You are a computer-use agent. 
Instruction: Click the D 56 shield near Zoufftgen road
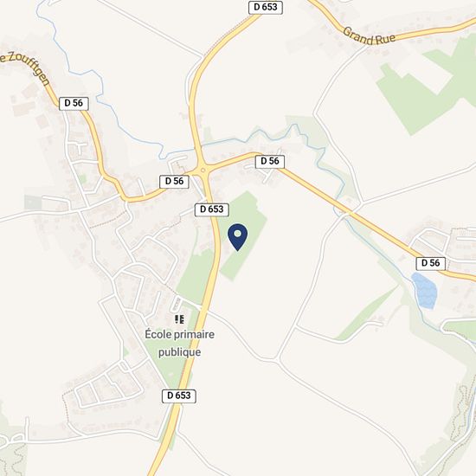pyautogui.click(x=74, y=104)
